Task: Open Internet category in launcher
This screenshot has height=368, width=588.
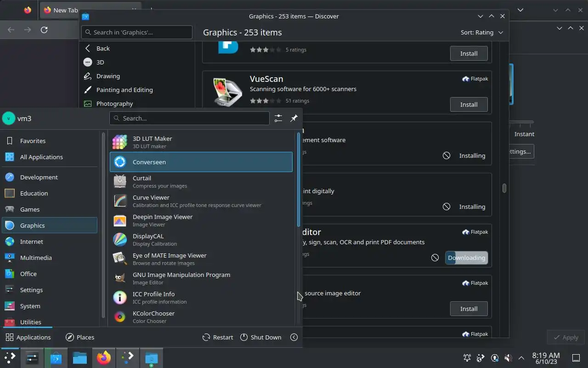Action: (50, 241)
